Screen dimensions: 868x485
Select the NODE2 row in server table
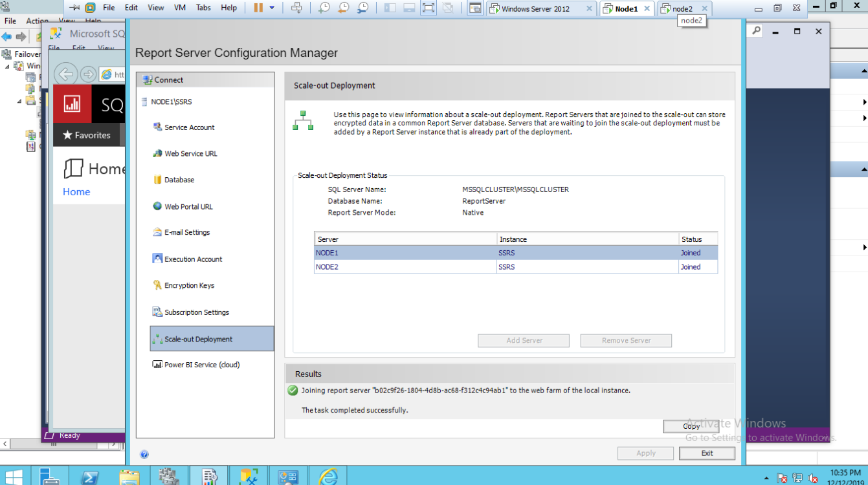point(516,266)
